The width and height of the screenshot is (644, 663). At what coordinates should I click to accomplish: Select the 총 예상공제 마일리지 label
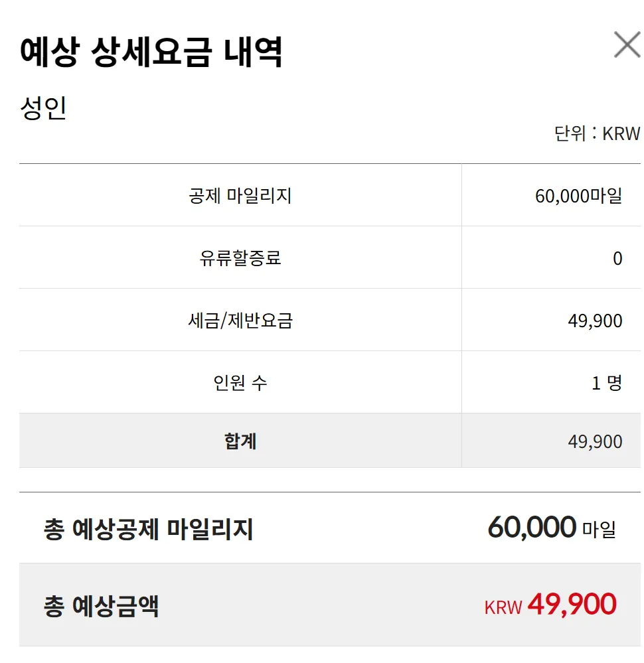pos(149,530)
